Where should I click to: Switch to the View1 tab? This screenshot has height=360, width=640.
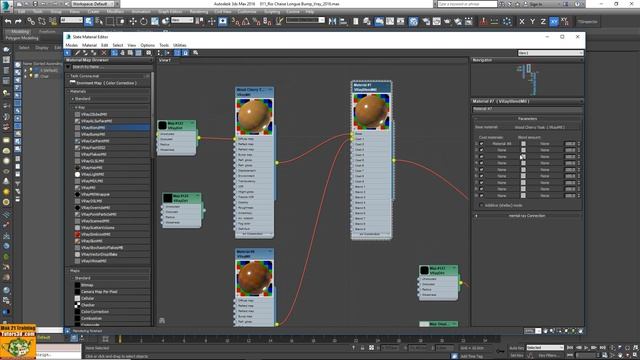165,60
